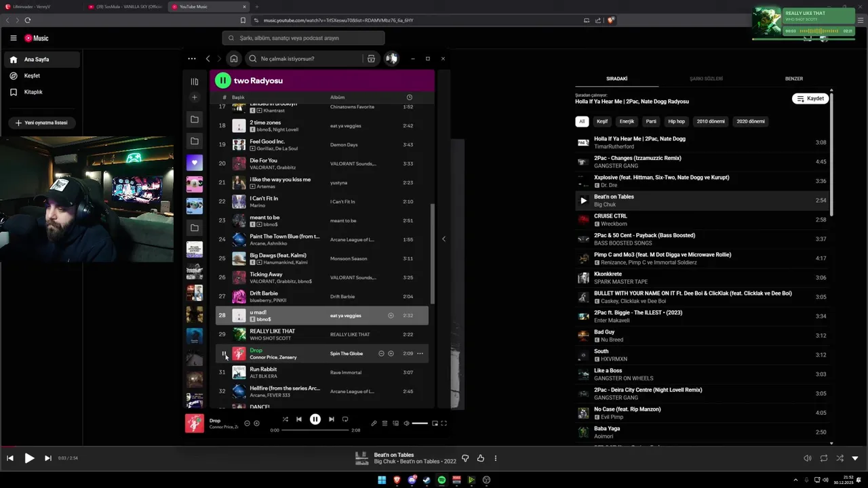Viewport: 868px width, 488px height.
Task: Add the Drop track to a playlist
Action: [391, 353]
